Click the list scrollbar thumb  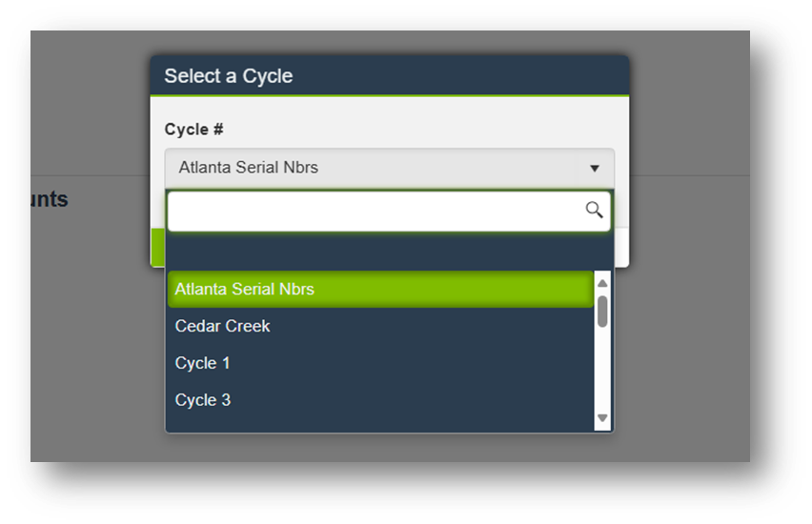point(602,311)
